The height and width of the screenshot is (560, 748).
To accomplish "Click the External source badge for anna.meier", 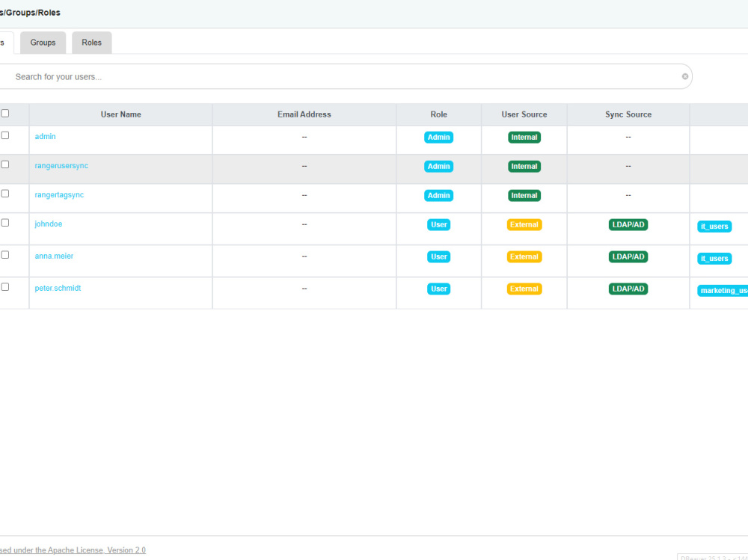I will tap(524, 256).
